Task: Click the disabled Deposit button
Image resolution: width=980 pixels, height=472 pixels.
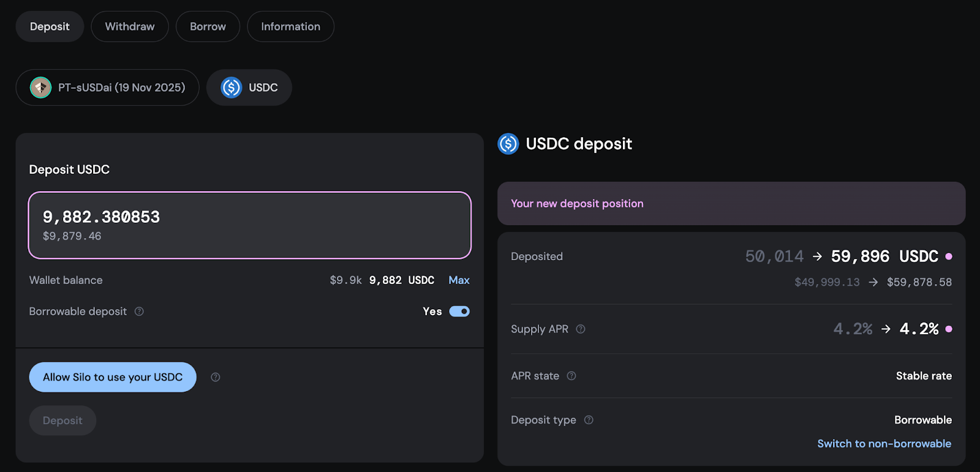Action: click(62, 421)
